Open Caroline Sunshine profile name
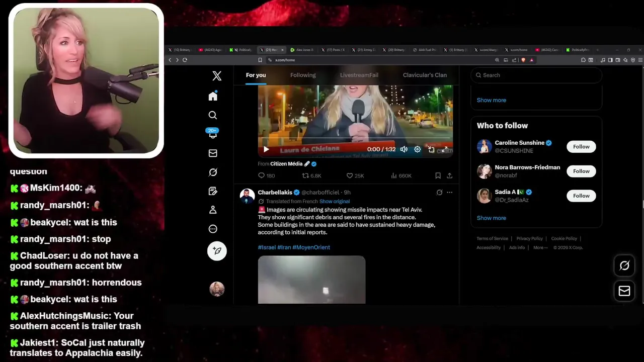Viewport: 644px width, 362px height. 520,143
